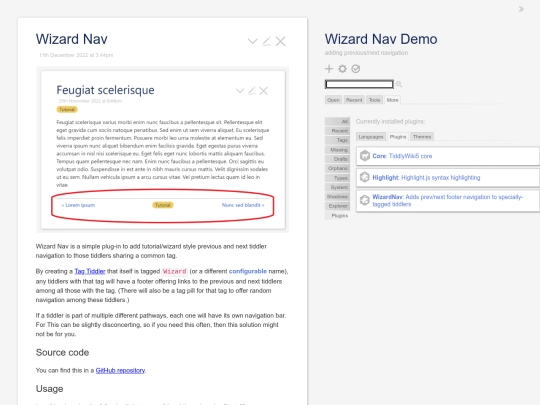540x405 pixels.
Task: Click the Source code heading
Action: click(x=62, y=353)
